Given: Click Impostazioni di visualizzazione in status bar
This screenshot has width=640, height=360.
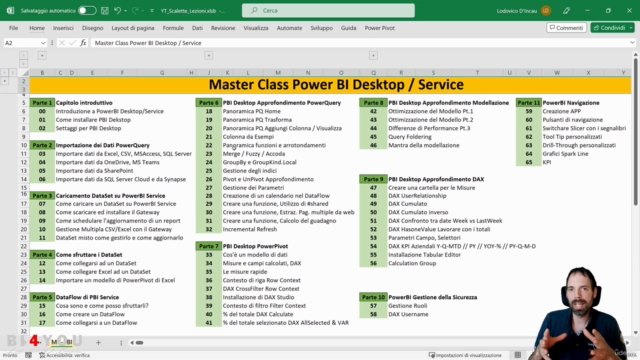Looking at the screenshot, I should click(x=465, y=356).
